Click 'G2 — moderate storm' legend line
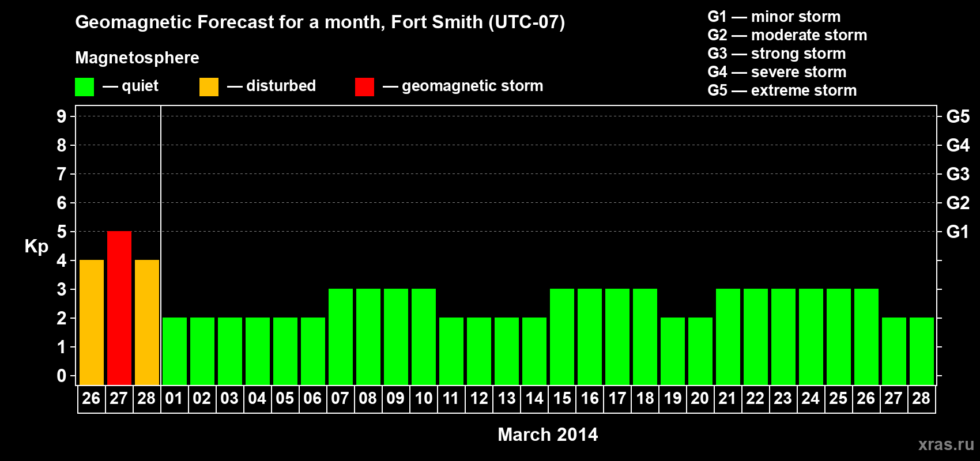The width and height of the screenshot is (980, 461). [x=787, y=35]
